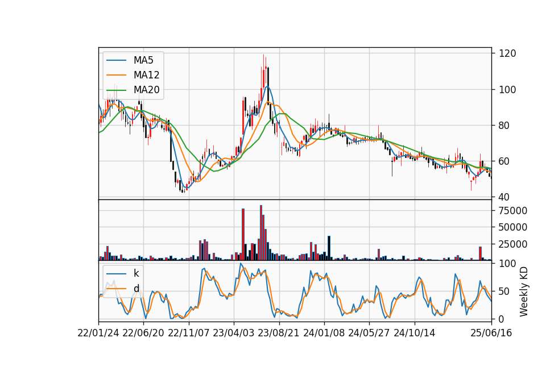Click the tall black volume bar near 24/01/08
546x392 pixels.
point(329,248)
